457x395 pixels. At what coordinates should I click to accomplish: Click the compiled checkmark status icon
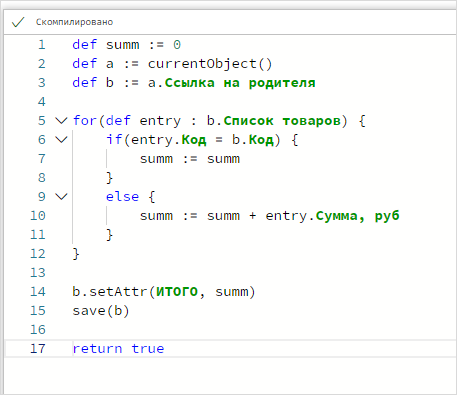(18, 22)
